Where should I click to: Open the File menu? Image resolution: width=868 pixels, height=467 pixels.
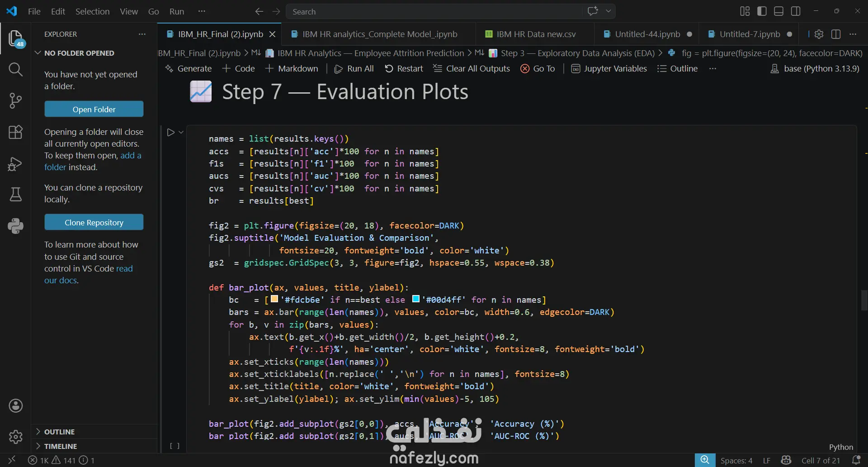coord(34,11)
